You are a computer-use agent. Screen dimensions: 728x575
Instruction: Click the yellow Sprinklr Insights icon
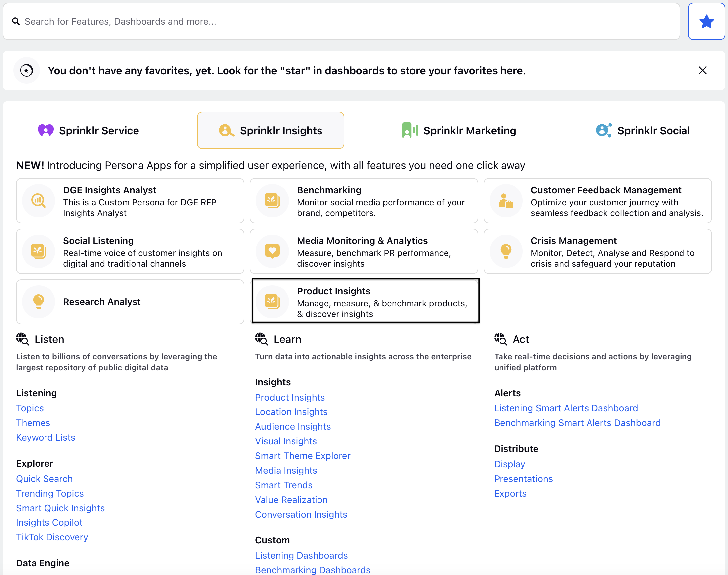(227, 130)
